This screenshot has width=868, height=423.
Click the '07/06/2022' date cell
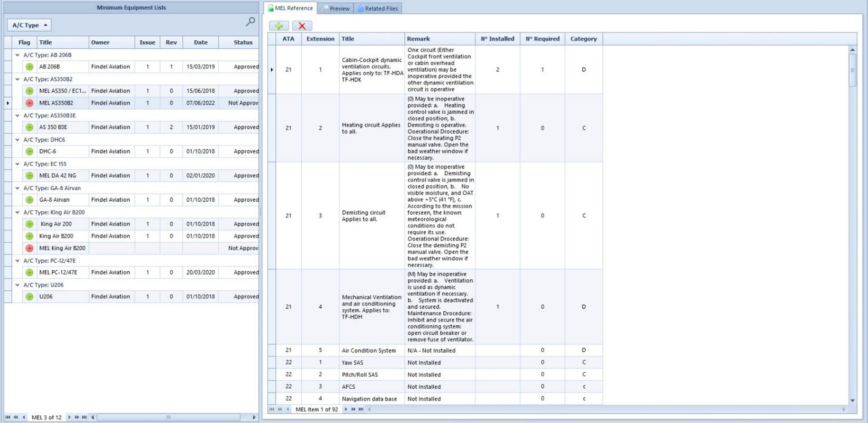(x=201, y=103)
